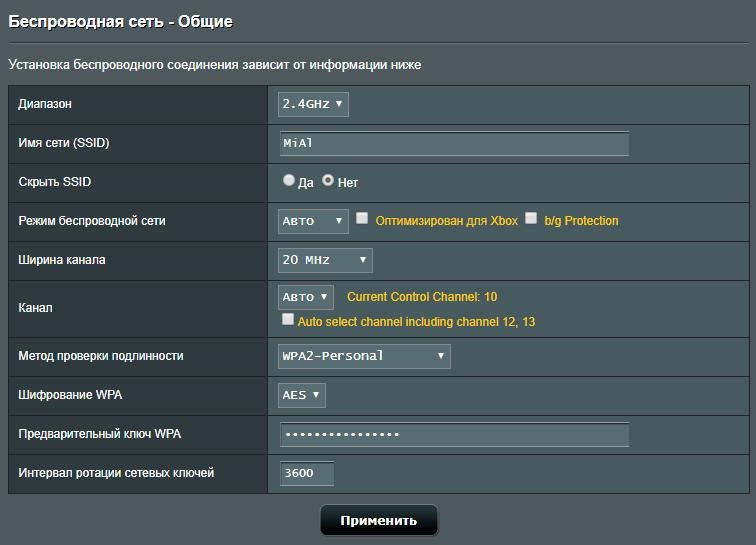Open the Ширина канала 20 MHz dropdown
The width and height of the screenshot is (756, 545).
click(x=325, y=260)
